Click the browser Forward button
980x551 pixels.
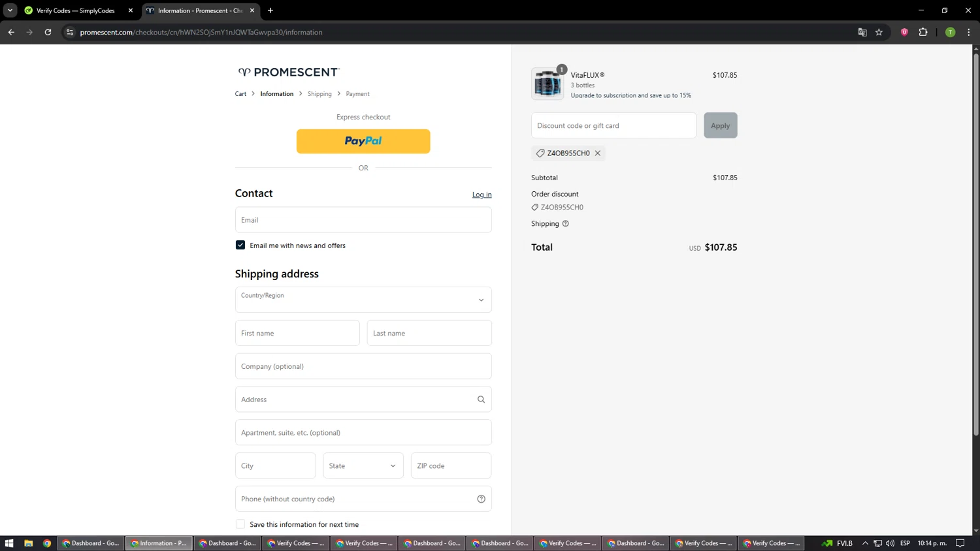(x=29, y=32)
